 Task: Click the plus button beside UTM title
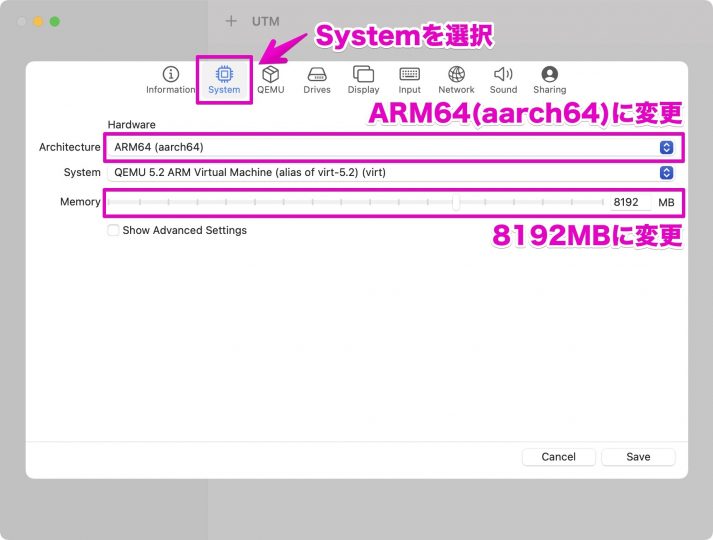coord(231,21)
